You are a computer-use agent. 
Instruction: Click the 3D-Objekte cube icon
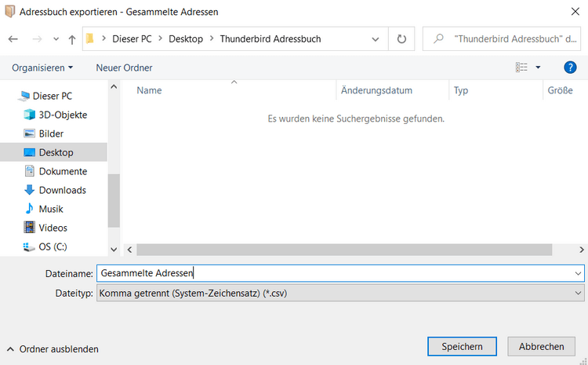click(29, 115)
